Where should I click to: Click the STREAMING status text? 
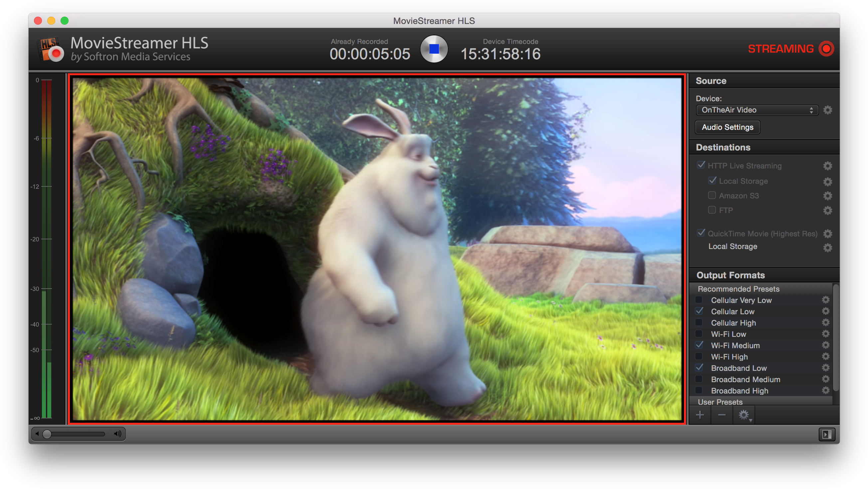click(x=781, y=49)
